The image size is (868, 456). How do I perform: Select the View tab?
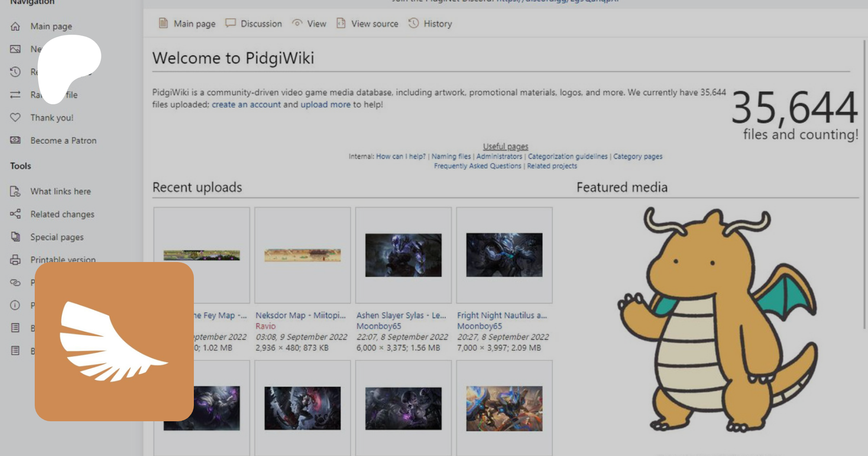pos(316,24)
